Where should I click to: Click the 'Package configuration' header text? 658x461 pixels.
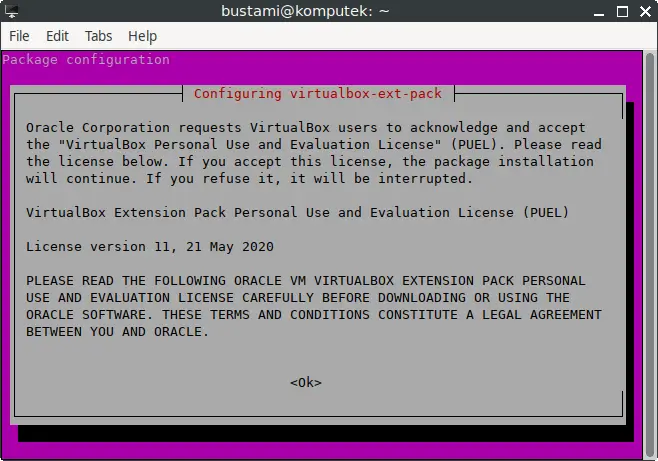coord(86,60)
